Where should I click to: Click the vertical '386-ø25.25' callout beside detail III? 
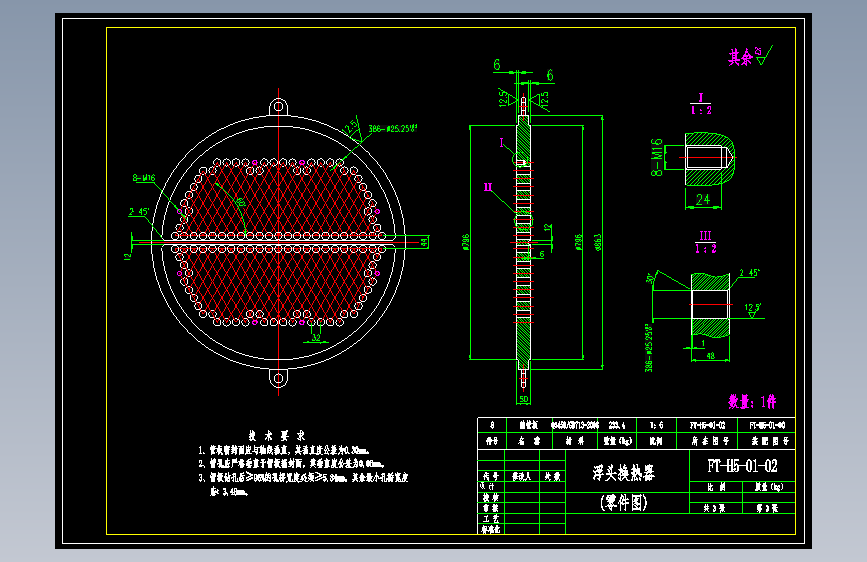click(x=649, y=348)
